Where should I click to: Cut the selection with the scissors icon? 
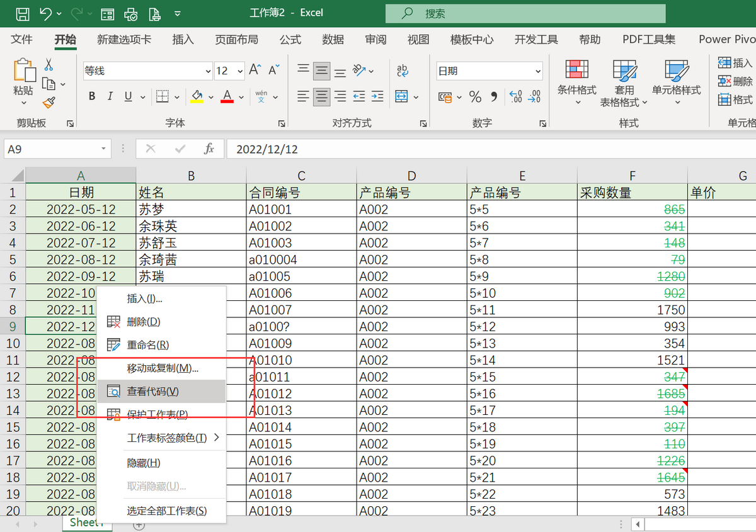click(49, 65)
